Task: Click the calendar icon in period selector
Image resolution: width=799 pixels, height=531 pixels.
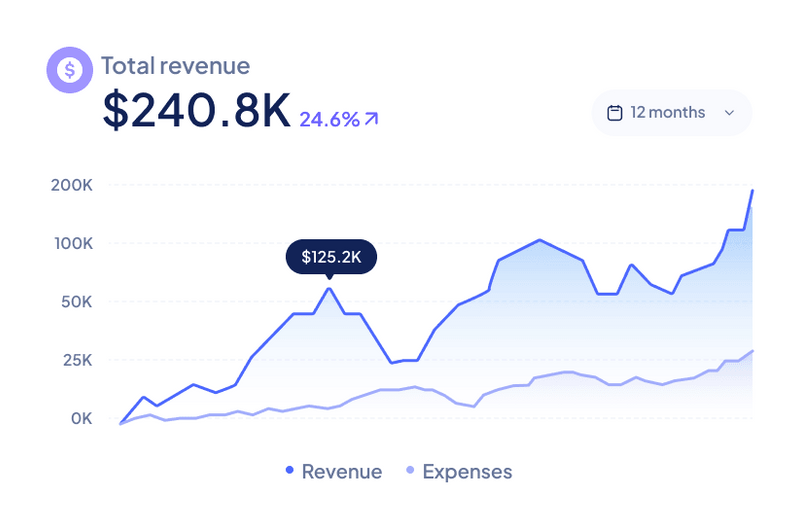Action: click(x=616, y=113)
